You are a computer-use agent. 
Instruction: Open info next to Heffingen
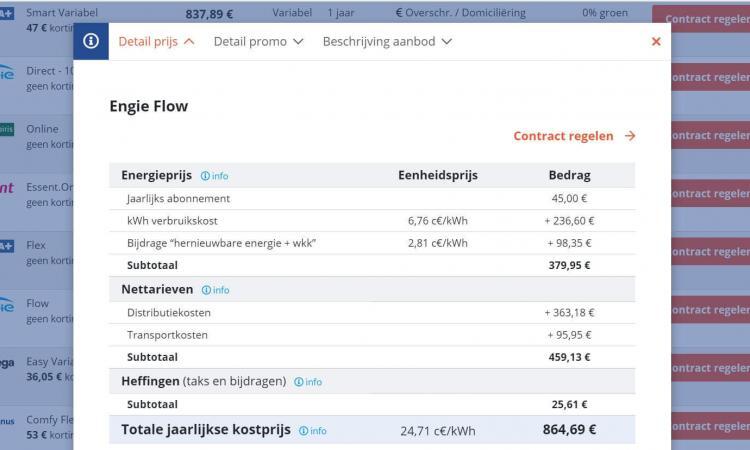tap(308, 382)
